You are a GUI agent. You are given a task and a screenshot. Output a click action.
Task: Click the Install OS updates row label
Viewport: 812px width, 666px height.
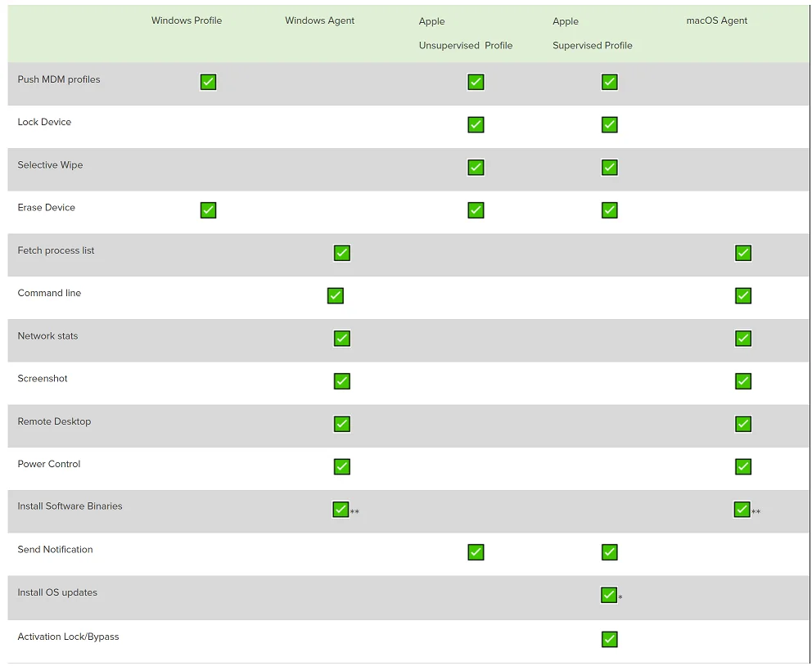click(x=57, y=592)
